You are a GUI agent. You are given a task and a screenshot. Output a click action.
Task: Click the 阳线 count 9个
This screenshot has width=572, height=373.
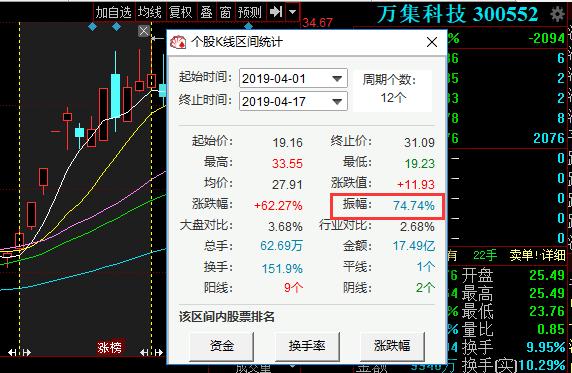293,288
